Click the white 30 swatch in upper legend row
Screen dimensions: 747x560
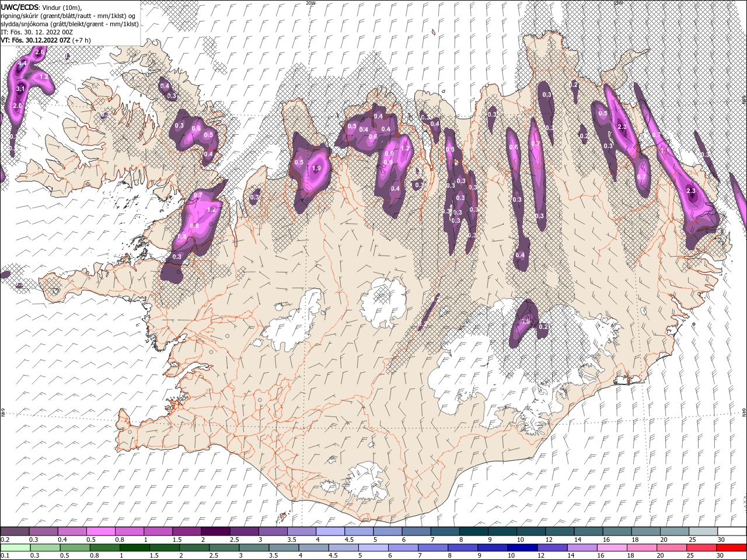[x=731, y=531]
